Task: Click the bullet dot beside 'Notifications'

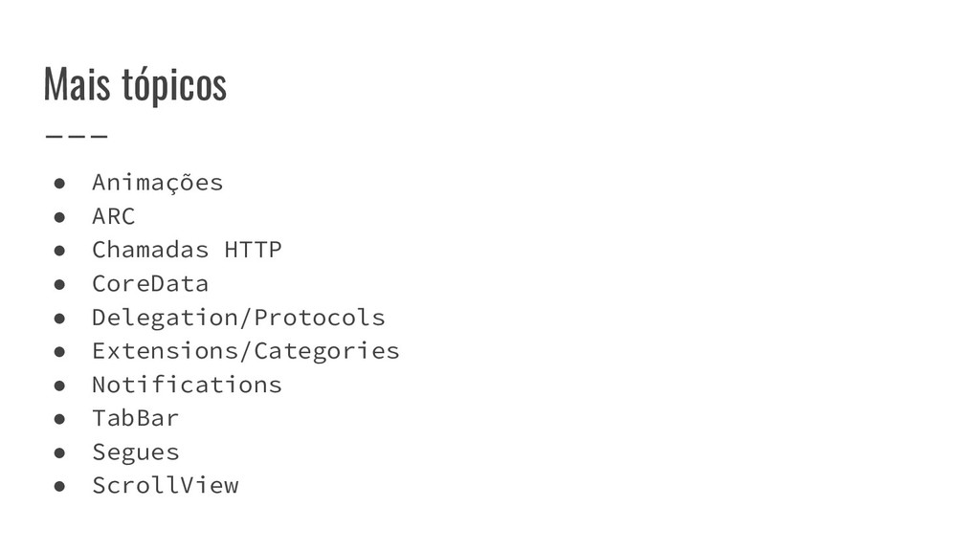Action: point(59,386)
